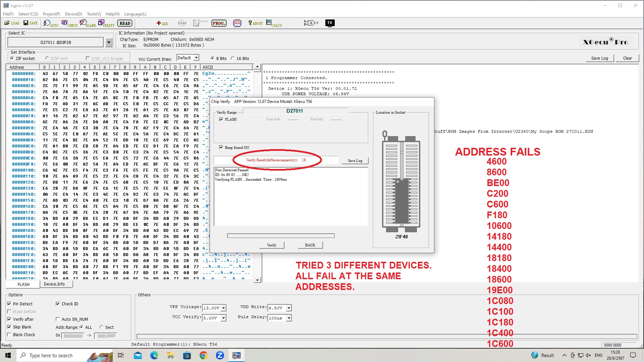
Task: Click the Verify button in dialog
Action: pos(271,245)
